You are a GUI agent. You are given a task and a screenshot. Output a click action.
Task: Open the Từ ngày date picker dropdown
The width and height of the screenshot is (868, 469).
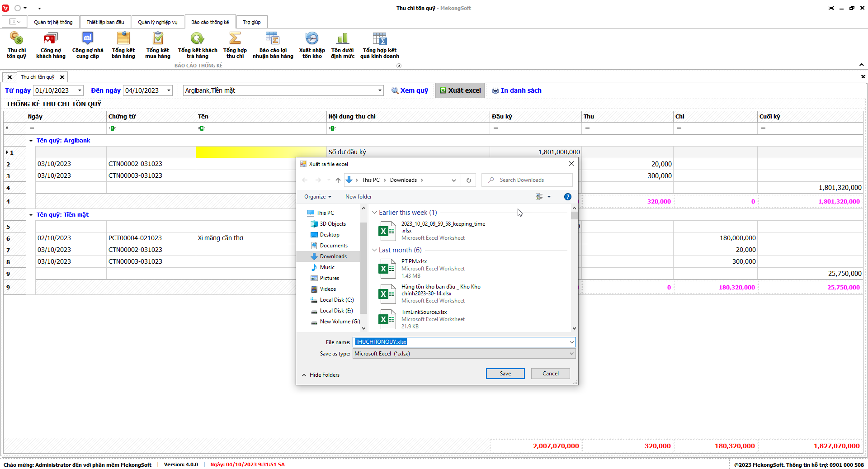point(80,90)
